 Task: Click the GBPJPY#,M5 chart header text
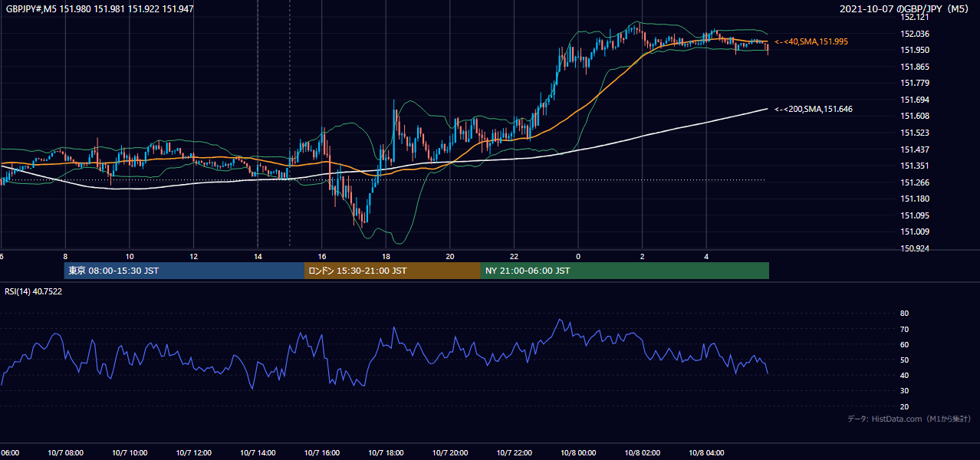(99, 8)
